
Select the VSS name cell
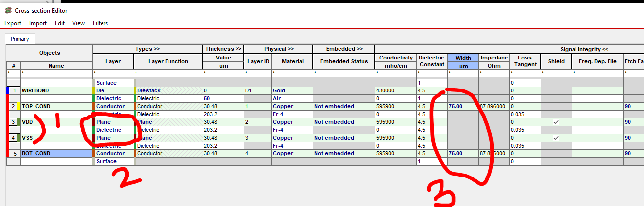(56, 138)
